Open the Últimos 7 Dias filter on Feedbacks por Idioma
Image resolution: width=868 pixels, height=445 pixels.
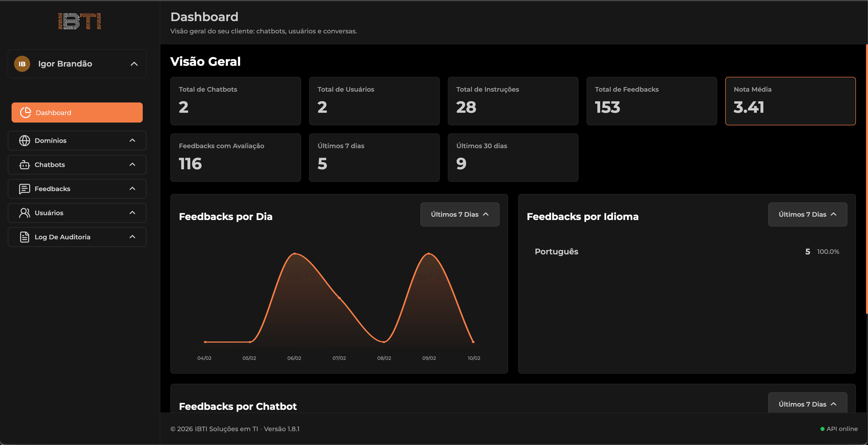point(807,214)
